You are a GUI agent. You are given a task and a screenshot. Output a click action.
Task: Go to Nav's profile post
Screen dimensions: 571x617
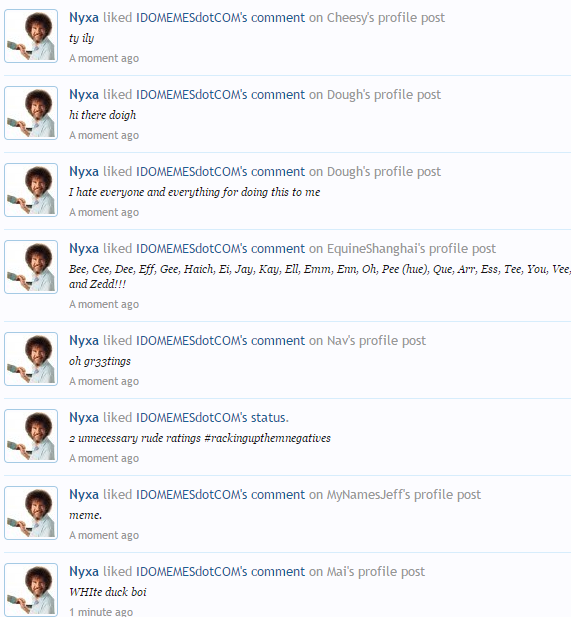[377, 341]
